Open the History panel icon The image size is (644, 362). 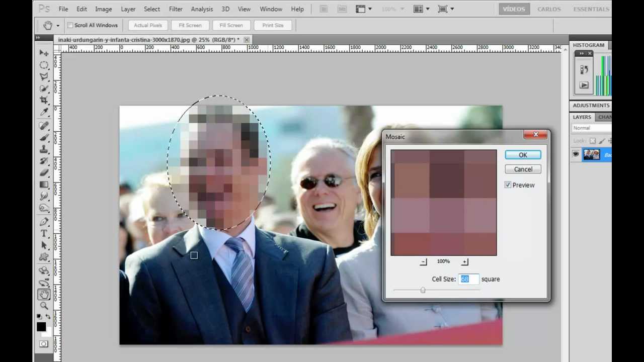point(584,69)
